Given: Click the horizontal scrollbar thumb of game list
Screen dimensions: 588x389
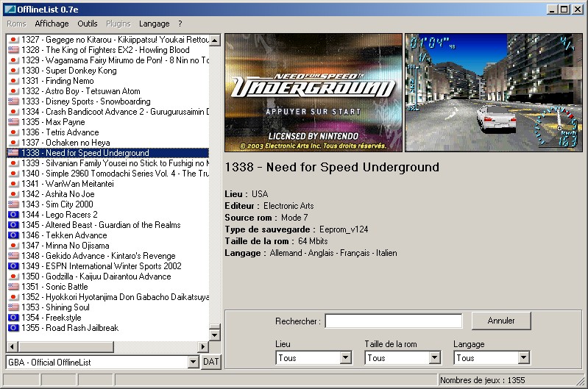Looking at the screenshot, I should pyautogui.click(x=65, y=347).
